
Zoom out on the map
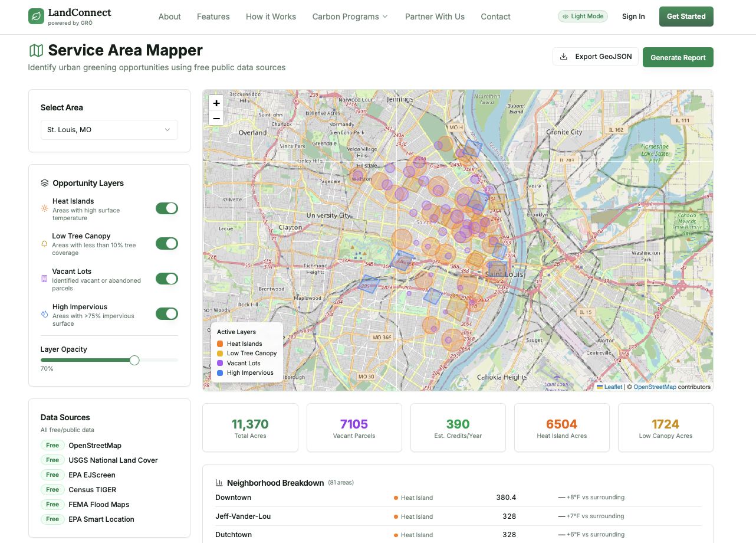pos(216,118)
